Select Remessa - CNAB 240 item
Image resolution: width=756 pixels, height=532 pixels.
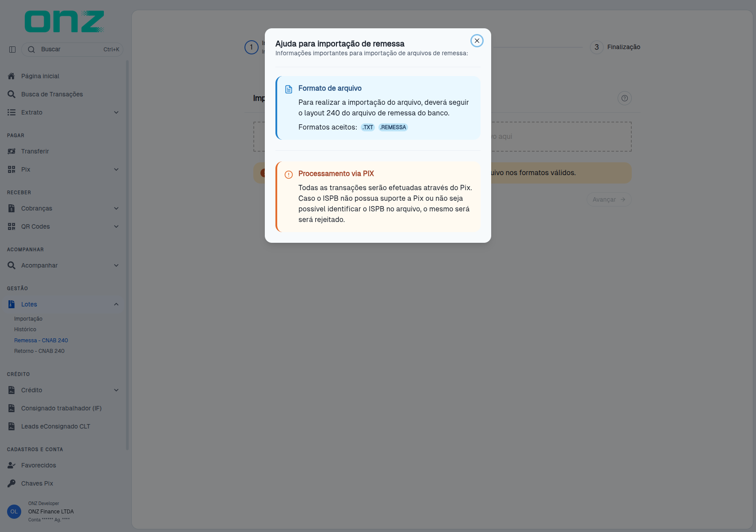point(41,341)
